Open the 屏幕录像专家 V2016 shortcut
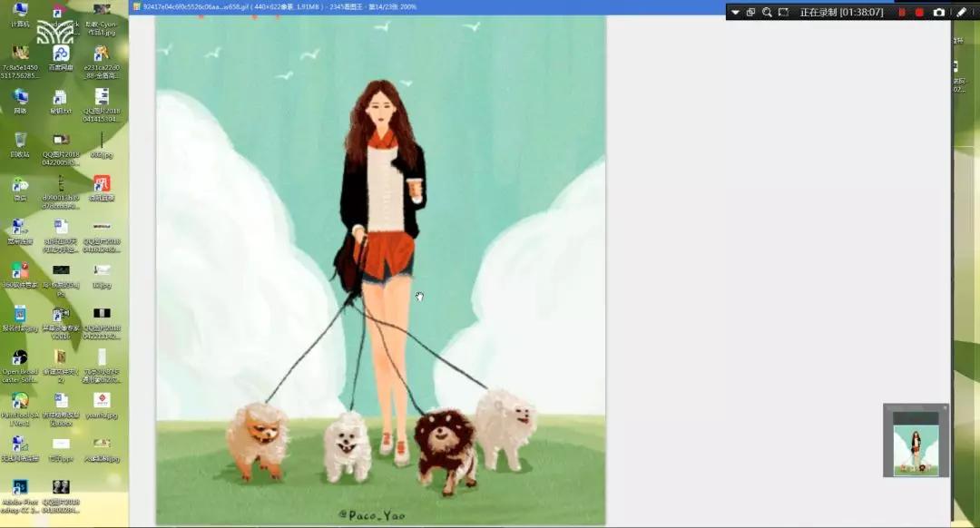980x528 pixels. pos(61,323)
